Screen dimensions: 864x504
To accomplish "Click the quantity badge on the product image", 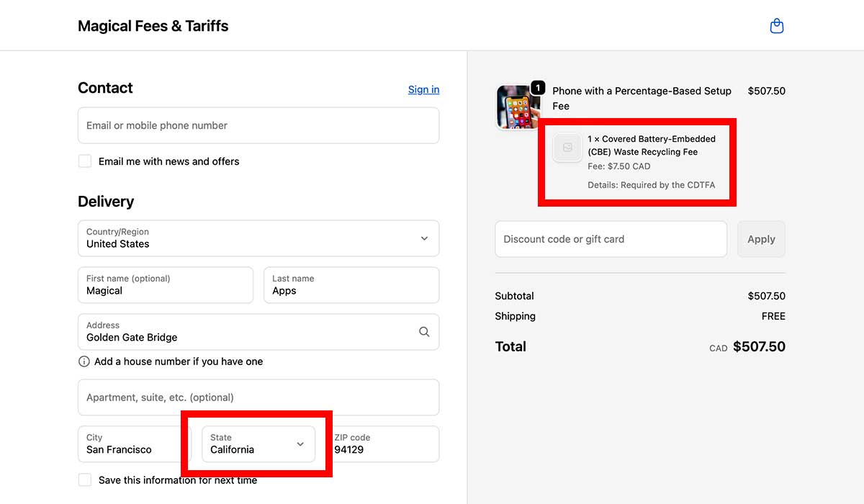I will tap(538, 87).
